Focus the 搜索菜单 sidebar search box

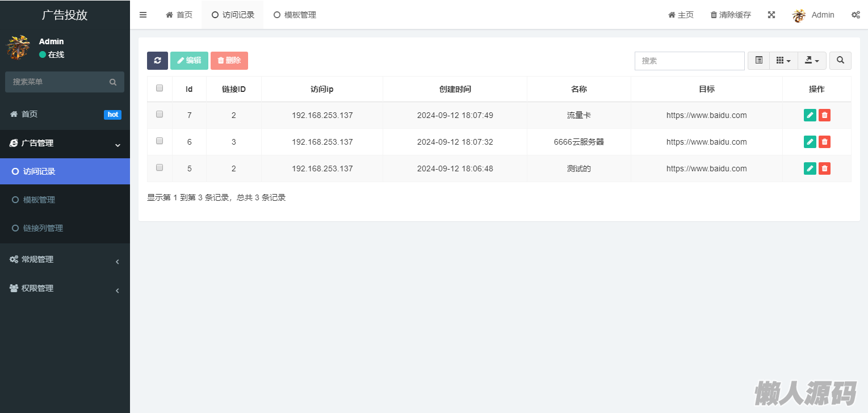coord(65,82)
